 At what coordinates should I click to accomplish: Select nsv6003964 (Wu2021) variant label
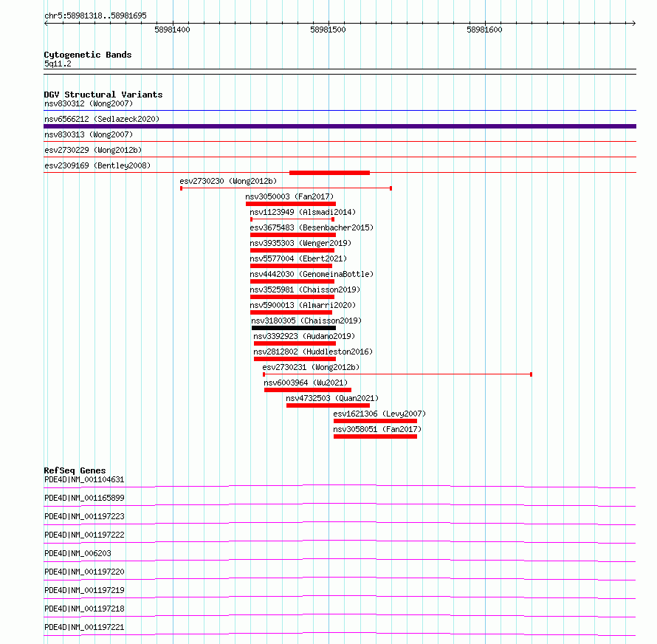pos(306,383)
